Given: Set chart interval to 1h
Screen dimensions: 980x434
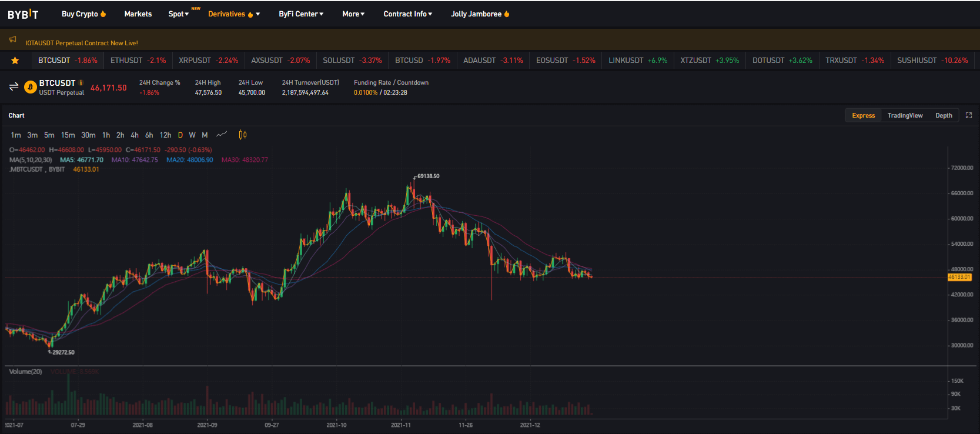Looking at the screenshot, I should (x=106, y=135).
